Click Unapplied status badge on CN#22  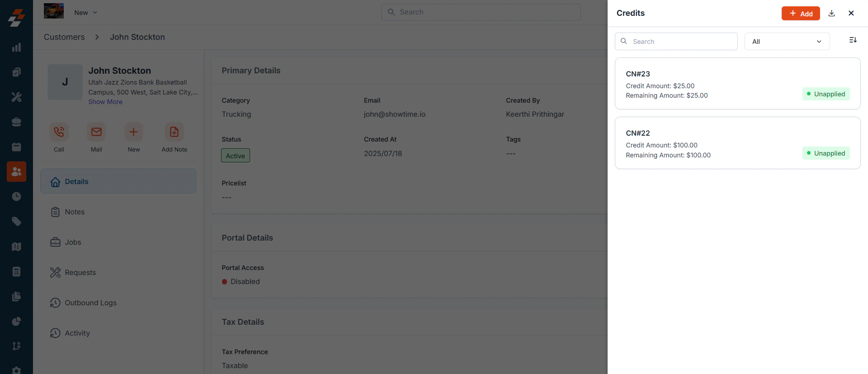point(826,153)
